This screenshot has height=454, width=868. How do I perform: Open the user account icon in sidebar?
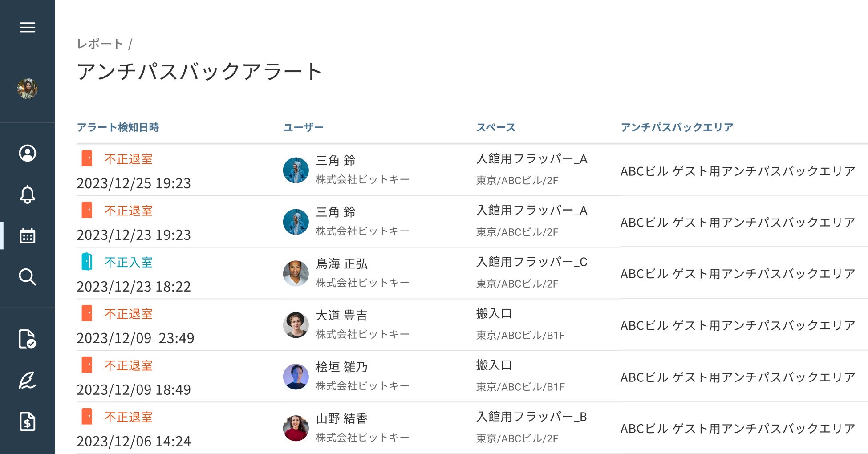click(27, 153)
